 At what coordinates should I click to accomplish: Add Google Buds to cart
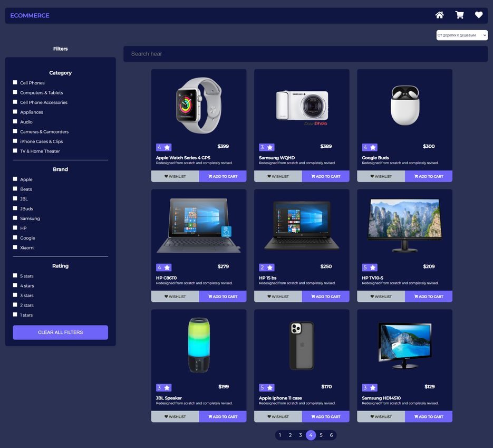tap(429, 176)
